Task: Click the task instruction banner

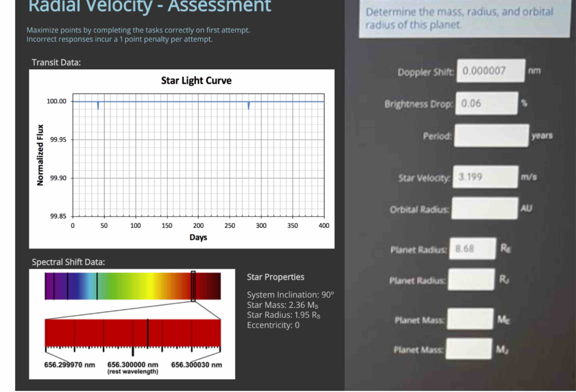Action: (x=464, y=18)
